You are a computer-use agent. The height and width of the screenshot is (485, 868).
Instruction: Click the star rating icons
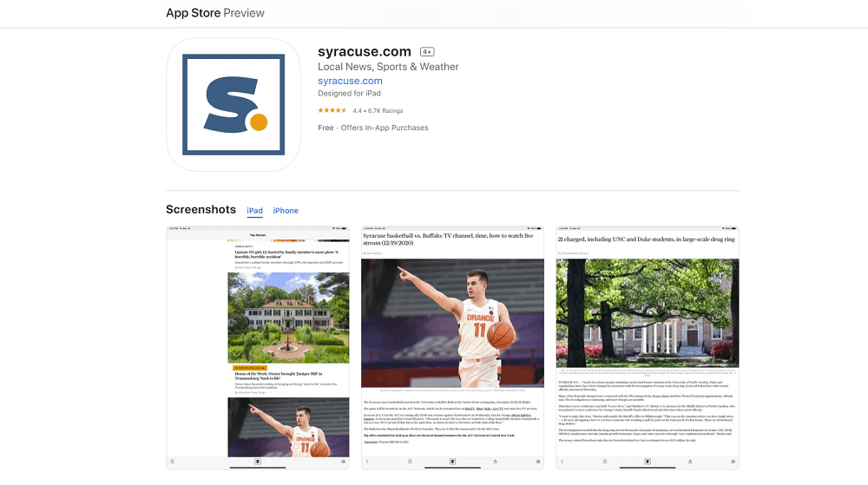332,110
